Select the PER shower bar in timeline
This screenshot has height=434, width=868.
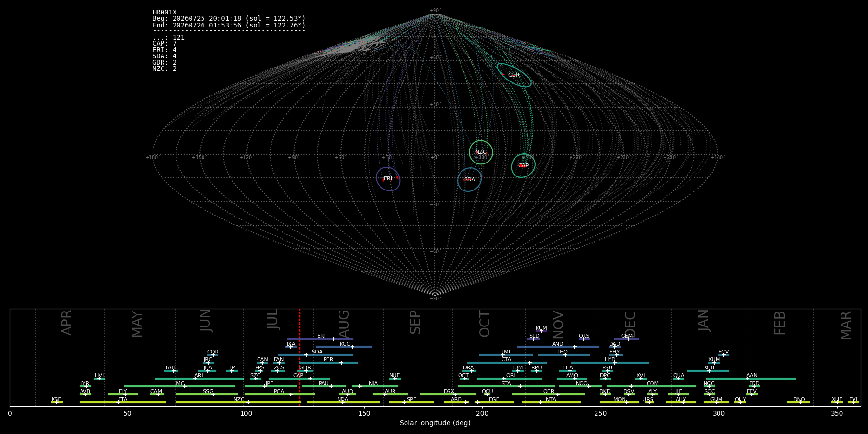tap(329, 363)
